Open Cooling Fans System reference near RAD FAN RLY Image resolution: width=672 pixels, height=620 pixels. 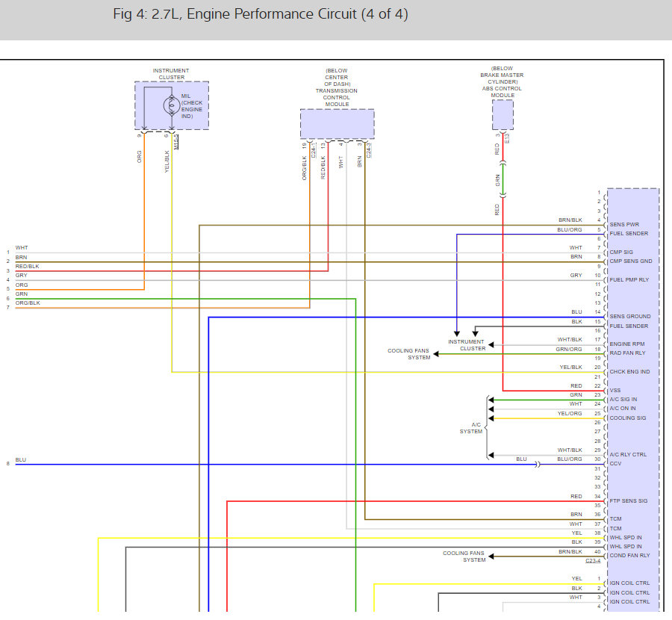click(408, 353)
